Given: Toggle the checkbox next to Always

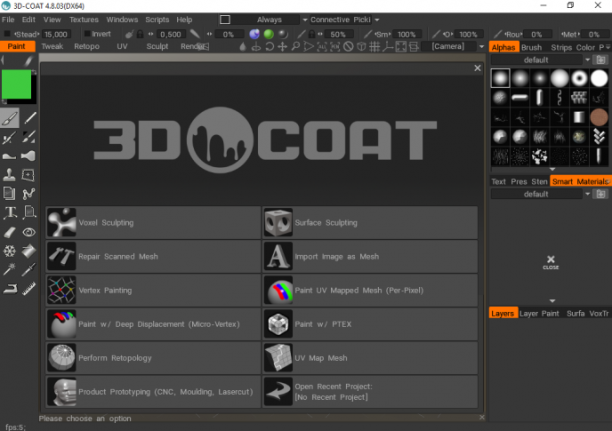Looking at the screenshot, I should [x=225, y=20].
